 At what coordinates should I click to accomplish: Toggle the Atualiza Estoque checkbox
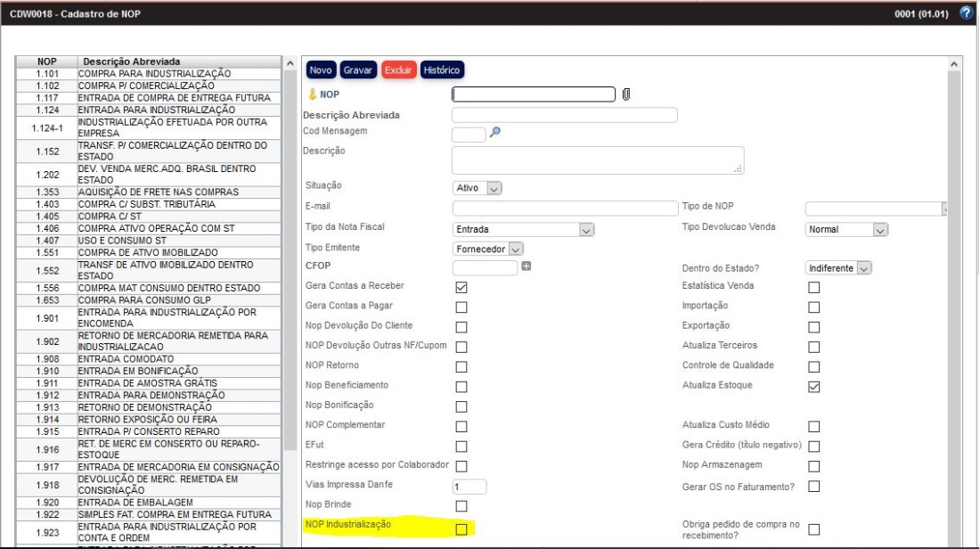coord(813,387)
